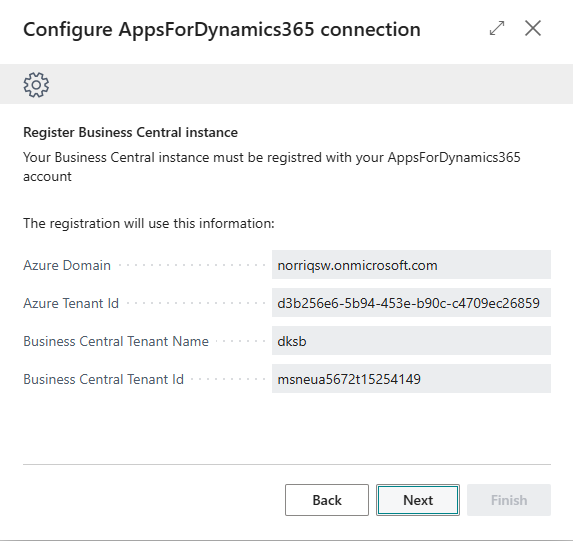
Task: Click the 'Your Business Central instance must be registred' description
Action: coord(272,167)
